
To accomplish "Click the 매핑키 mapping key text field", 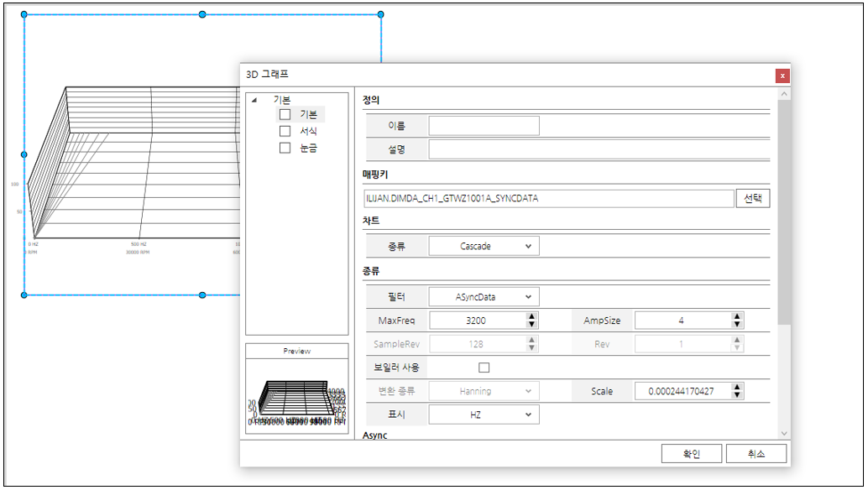I will click(x=549, y=198).
